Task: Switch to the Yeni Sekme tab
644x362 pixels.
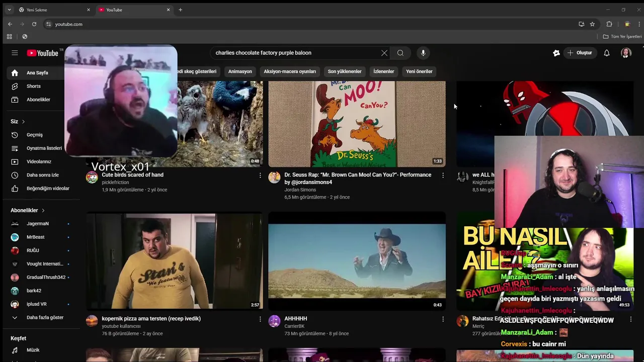Action: 54,10
